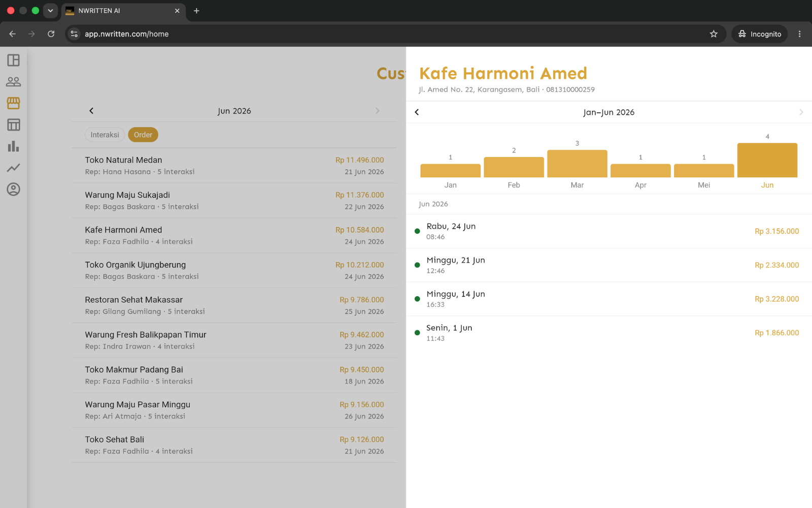812x508 pixels.
Task: Click the Incognito indicator button
Action: pos(760,34)
